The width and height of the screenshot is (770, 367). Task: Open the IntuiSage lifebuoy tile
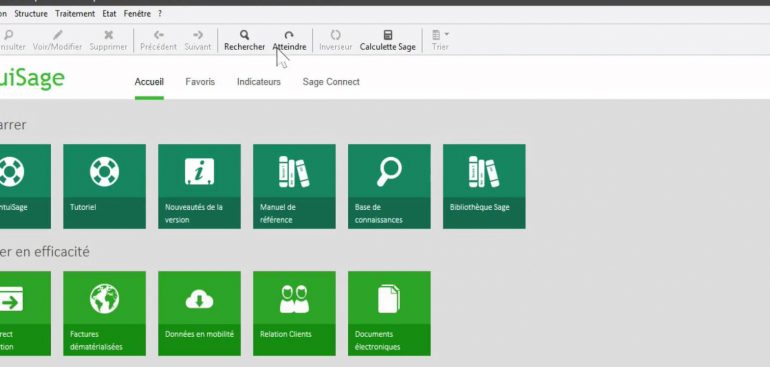25,186
